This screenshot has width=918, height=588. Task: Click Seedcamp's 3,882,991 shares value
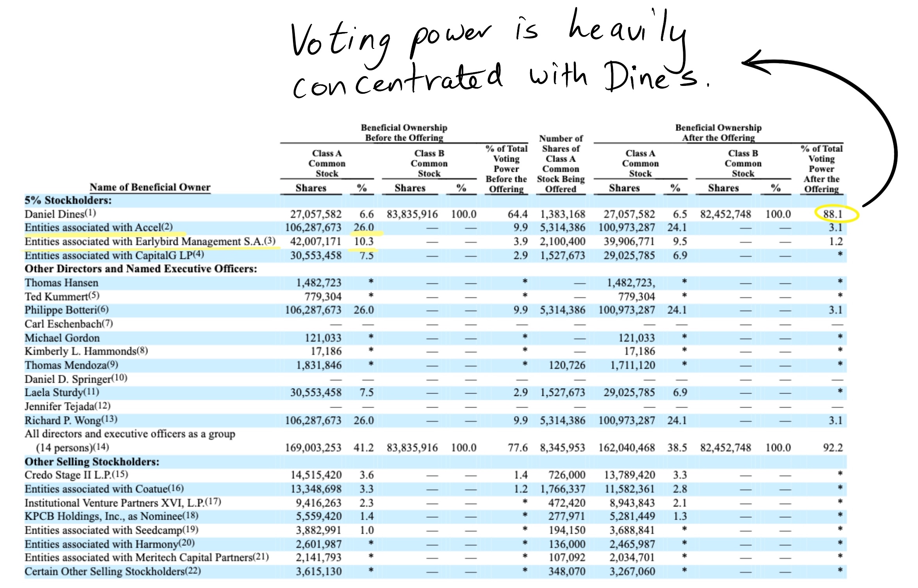coord(318,530)
